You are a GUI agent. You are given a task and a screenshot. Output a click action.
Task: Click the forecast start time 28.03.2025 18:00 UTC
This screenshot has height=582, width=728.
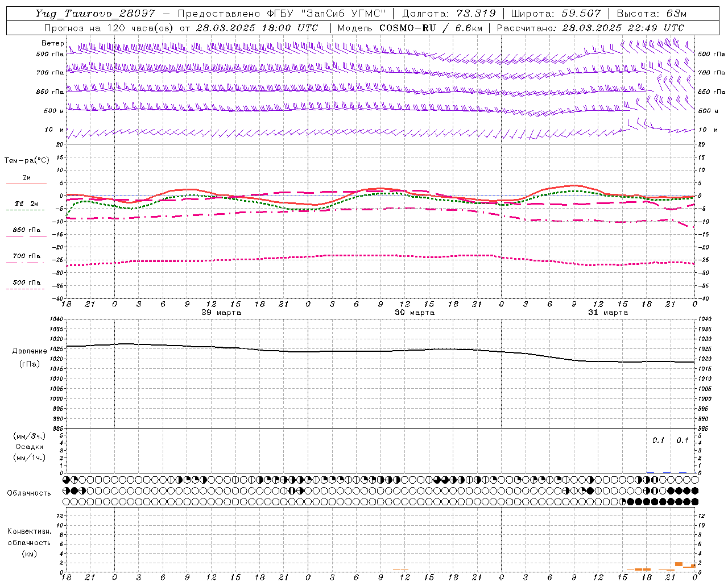[257, 28]
